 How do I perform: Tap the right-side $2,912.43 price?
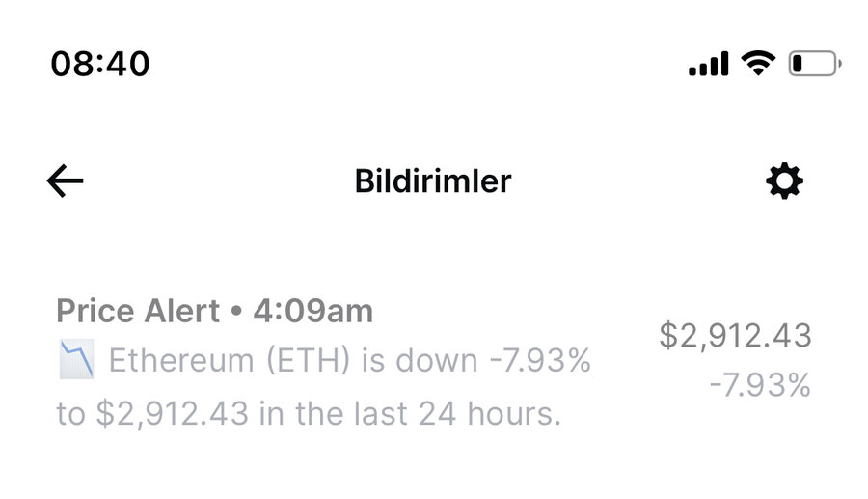(735, 336)
